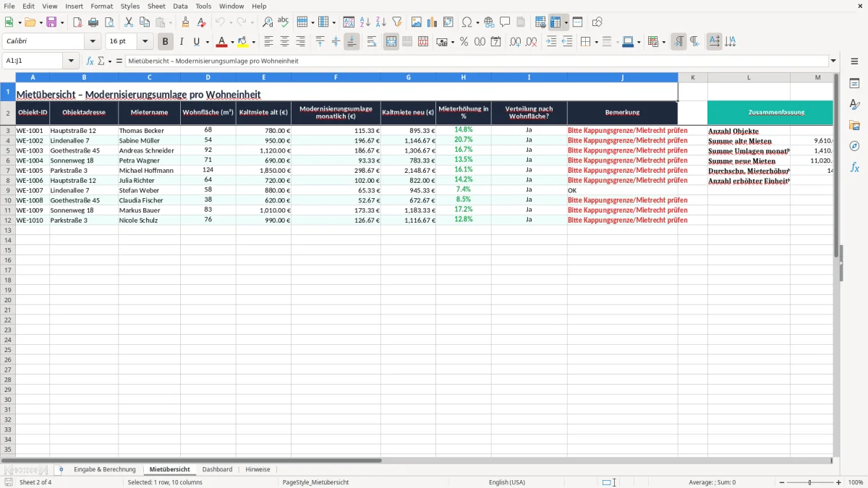Insert a hyperlink

(x=489, y=22)
